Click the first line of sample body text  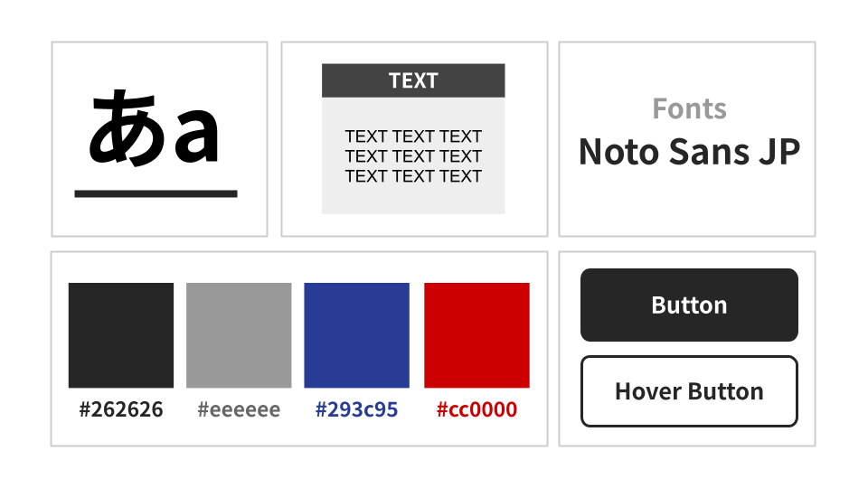point(413,136)
